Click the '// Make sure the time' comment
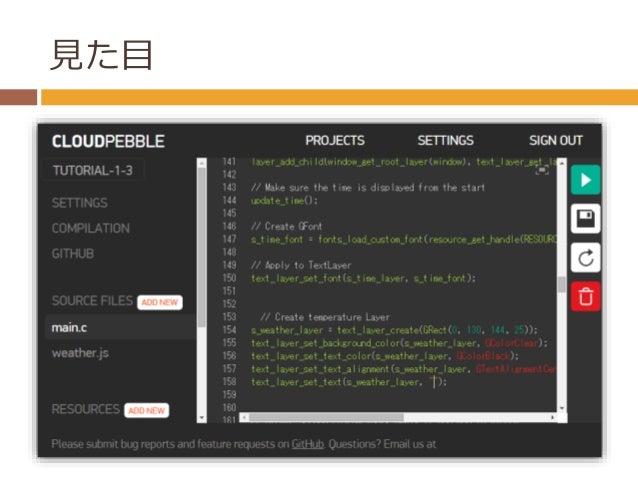This screenshot has height=479, width=638. [368, 188]
